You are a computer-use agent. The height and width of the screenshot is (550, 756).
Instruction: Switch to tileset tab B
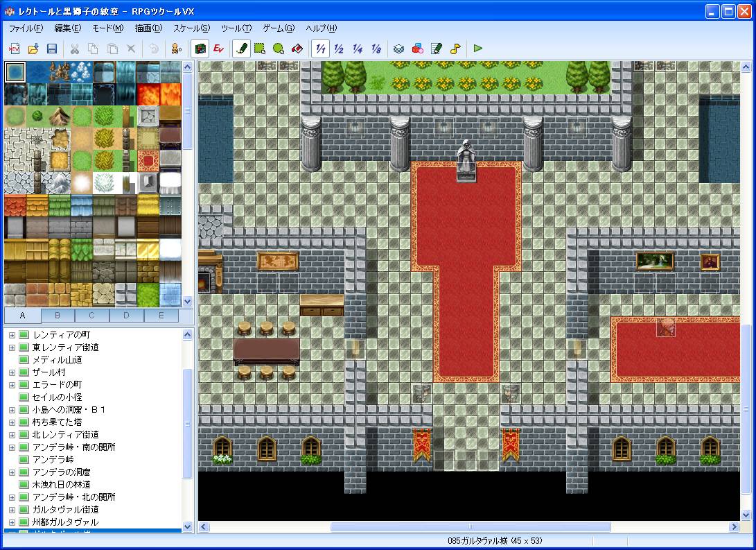click(x=58, y=316)
